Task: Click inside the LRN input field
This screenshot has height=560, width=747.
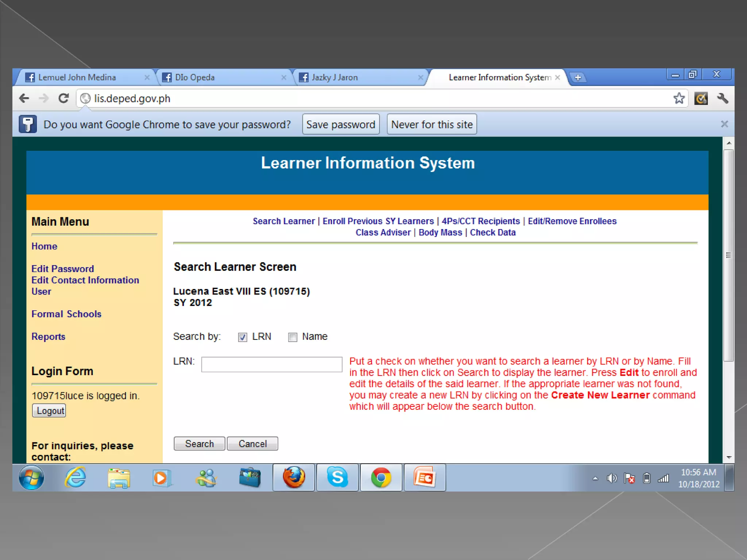Action: (272, 364)
